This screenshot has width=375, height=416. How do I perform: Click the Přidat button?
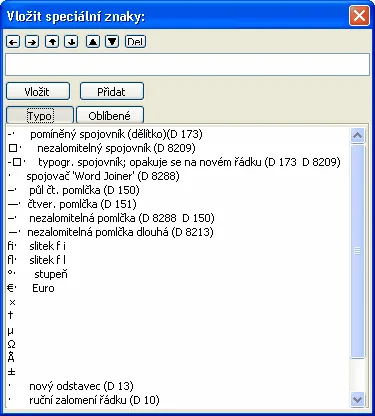point(112,91)
